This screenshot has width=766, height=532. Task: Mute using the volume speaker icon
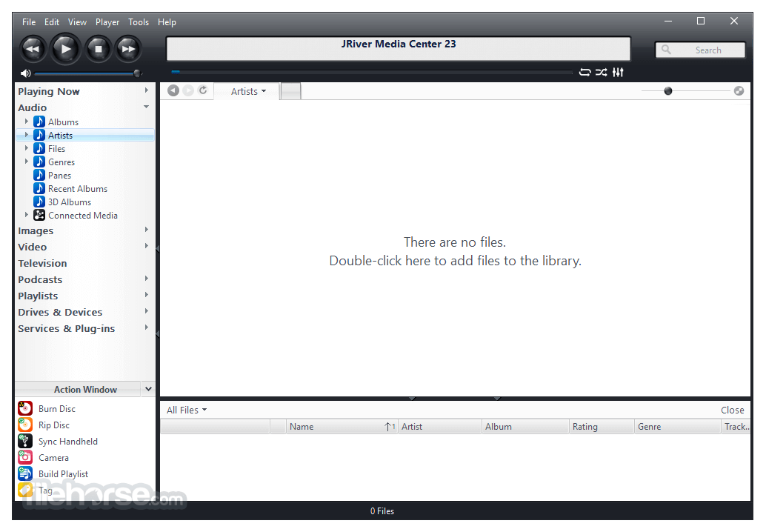tap(25, 73)
